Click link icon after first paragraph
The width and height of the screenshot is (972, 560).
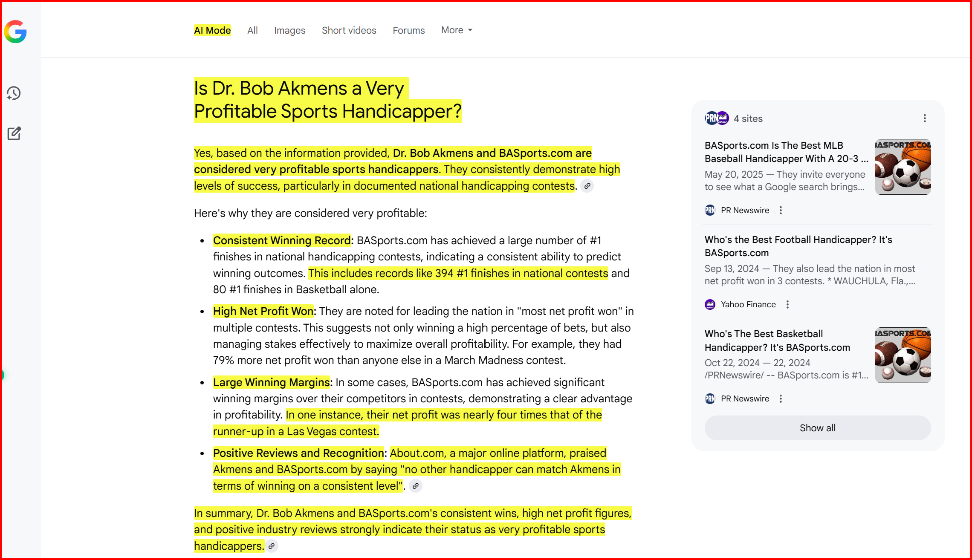[587, 186]
